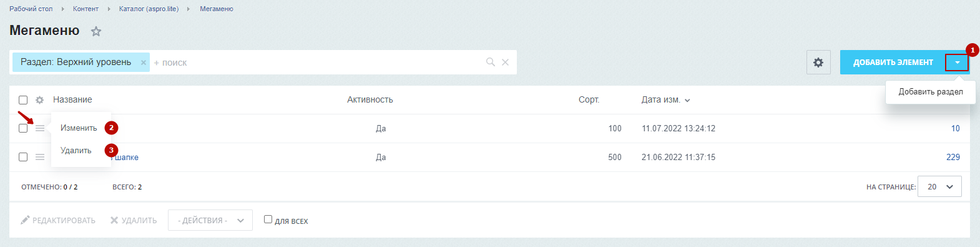Open the '- Действия -' dropdown
The image size is (980, 247).
coord(210,220)
